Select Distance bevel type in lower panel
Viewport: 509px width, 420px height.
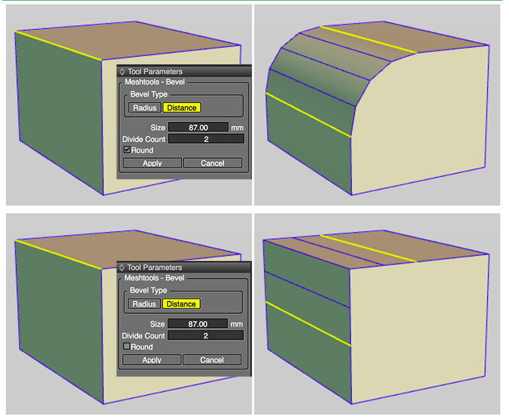(x=181, y=304)
